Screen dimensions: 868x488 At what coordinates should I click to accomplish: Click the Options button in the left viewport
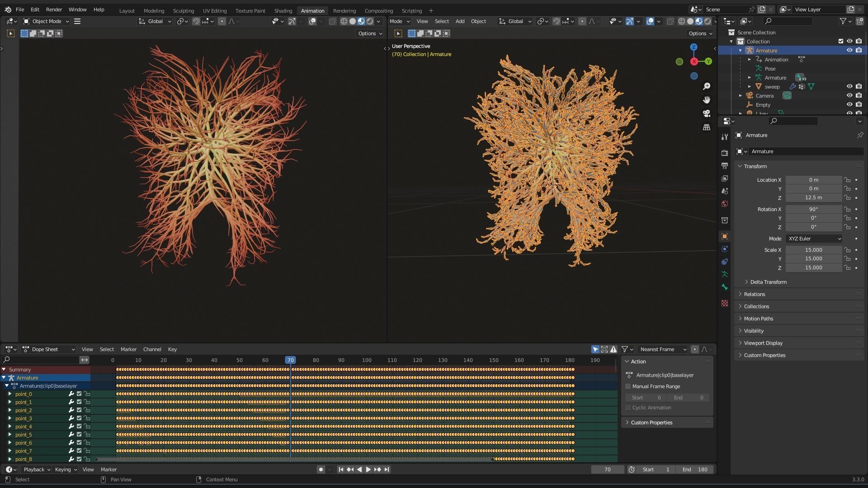[370, 33]
